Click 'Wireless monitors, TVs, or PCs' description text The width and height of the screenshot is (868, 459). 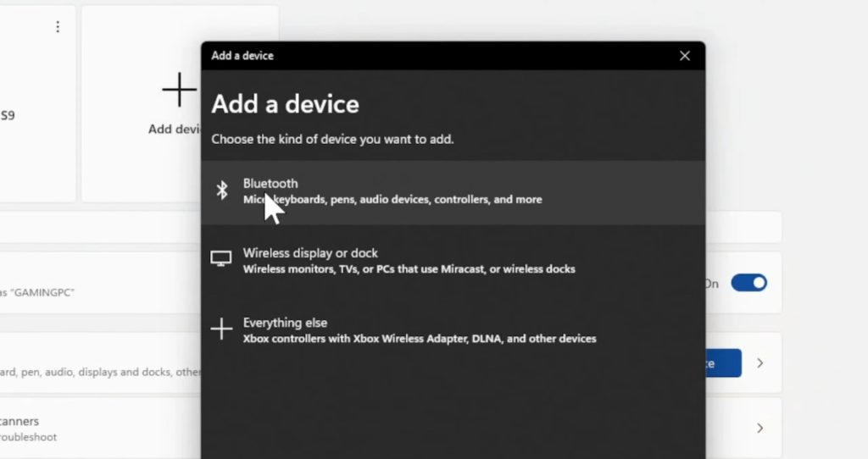click(409, 269)
